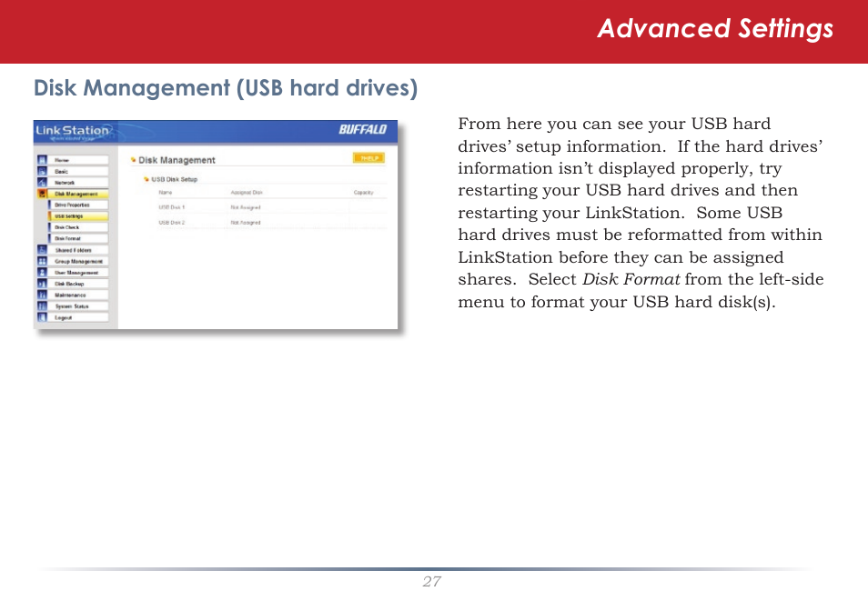Open Disk Format submenu item
868x601 pixels.
point(78,238)
